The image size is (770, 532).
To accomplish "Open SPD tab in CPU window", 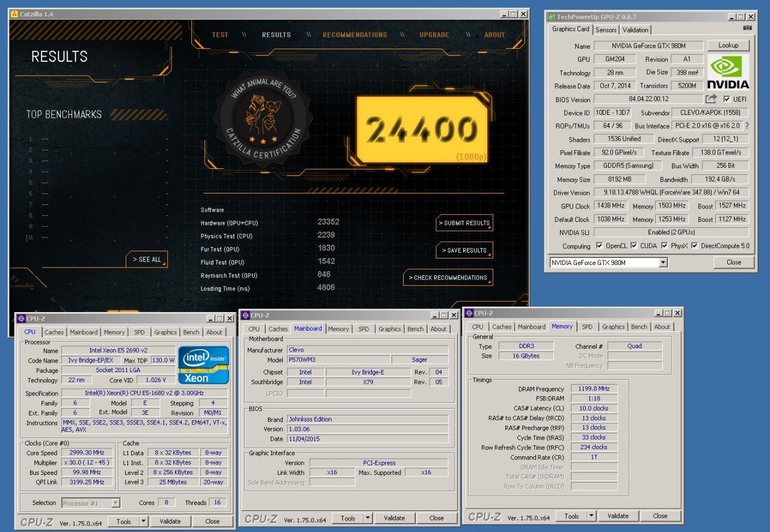I will (x=140, y=332).
